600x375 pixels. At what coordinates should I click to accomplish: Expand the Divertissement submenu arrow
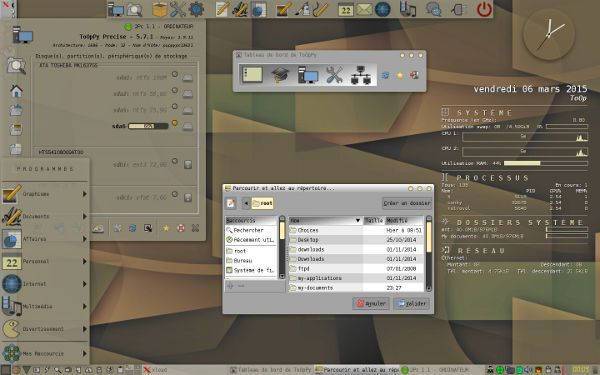(x=85, y=329)
